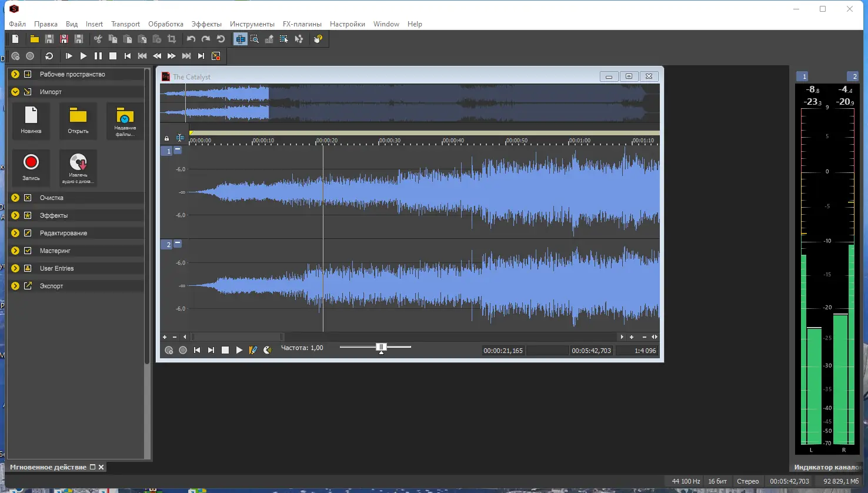Screen dimensions: 868x493
Task: Redo the action via toolbar arrow
Action: [x=206, y=39]
